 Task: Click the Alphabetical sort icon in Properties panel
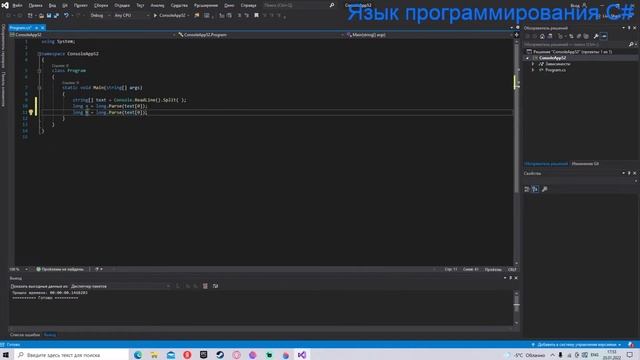coord(535,189)
